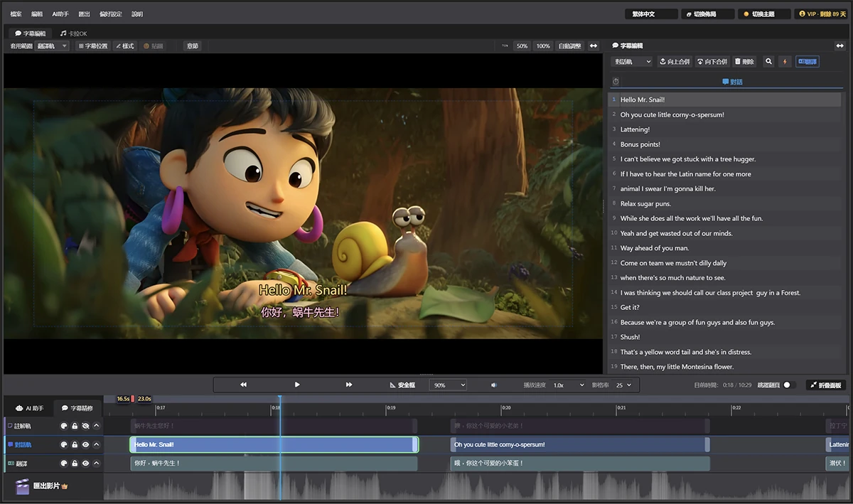Open the color palette for 翻譯 track
853x504 pixels.
pyautogui.click(x=63, y=463)
